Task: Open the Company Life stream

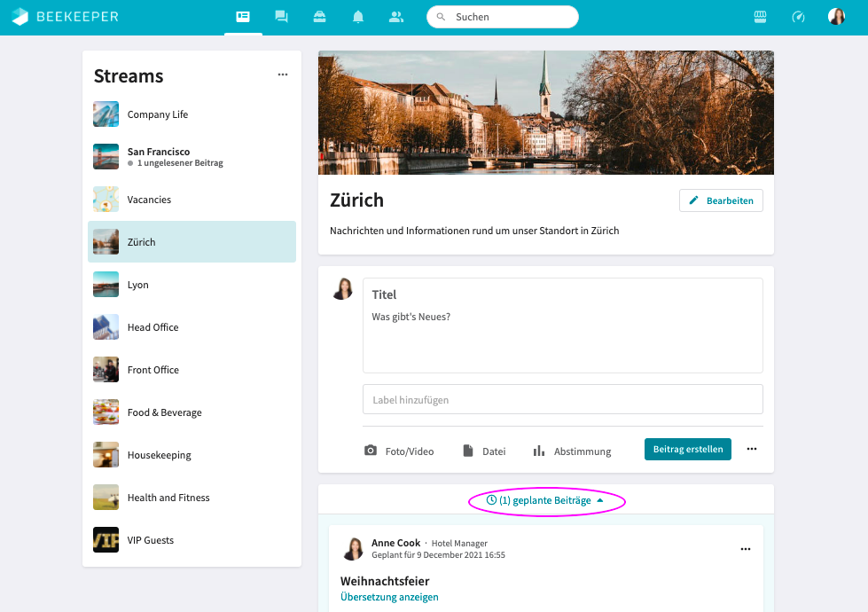Action: [x=192, y=114]
